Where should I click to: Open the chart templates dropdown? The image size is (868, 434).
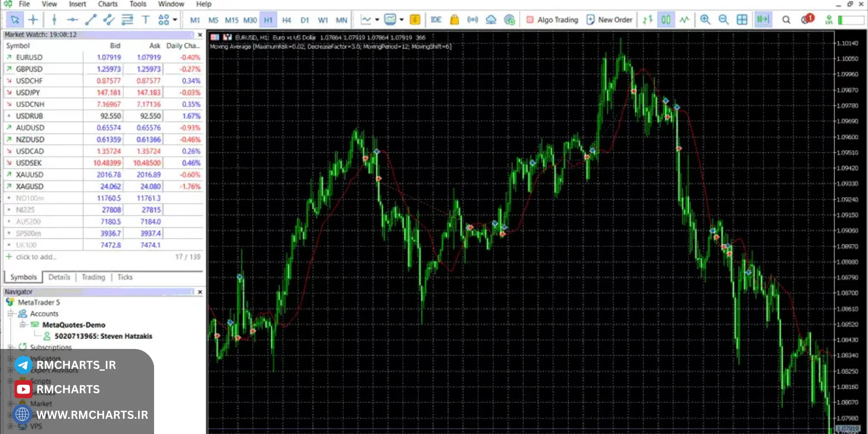point(401,20)
